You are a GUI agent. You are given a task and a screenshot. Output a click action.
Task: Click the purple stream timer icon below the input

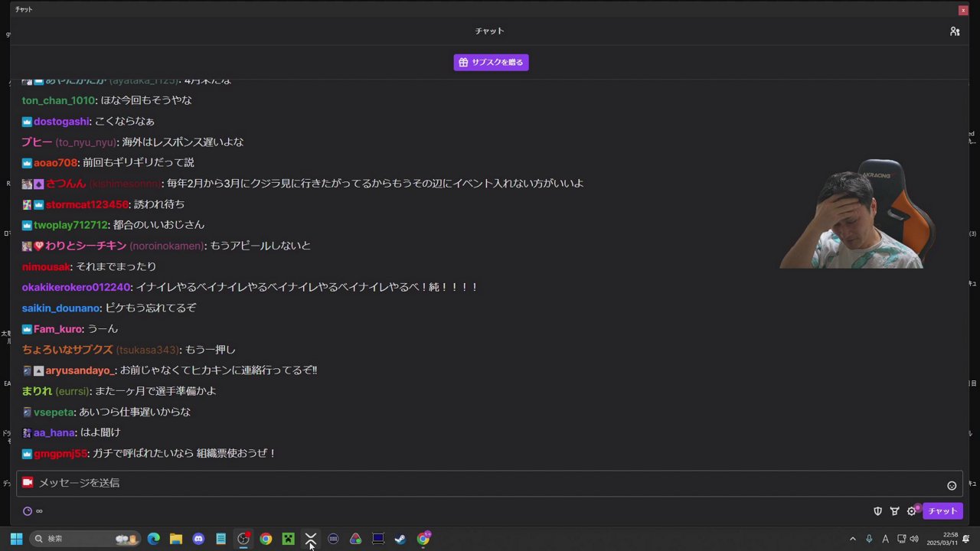27,510
